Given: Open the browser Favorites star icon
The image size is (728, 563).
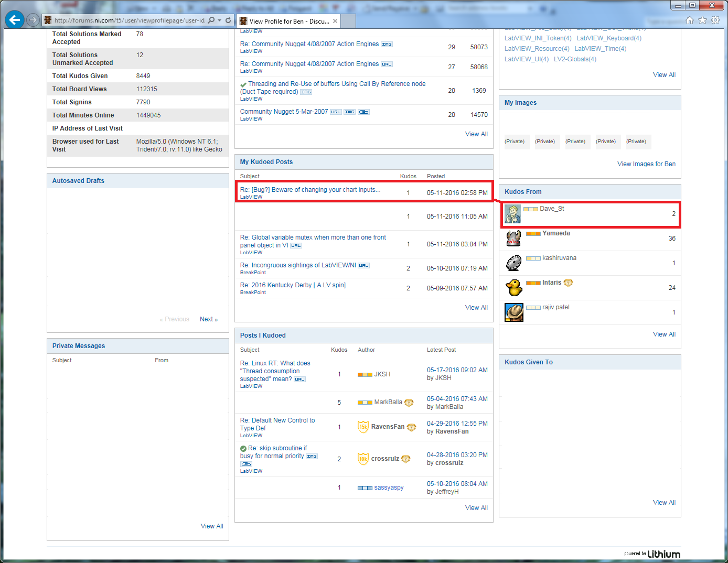Looking at the screenshot, I should [x=702, y=20].
